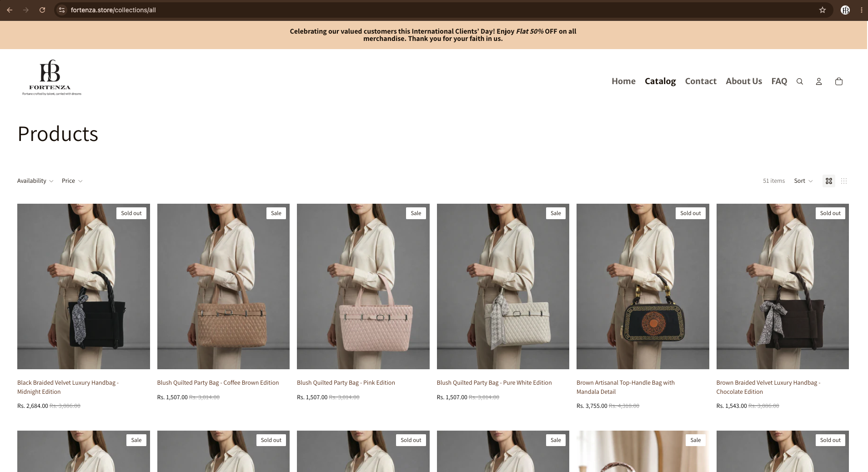The height and width of the screenshot is (472, 868).
Task: Open Blush Quilted Party Bag - Pure White Edition
Action: pyautogui.click(x=494, y=383)
